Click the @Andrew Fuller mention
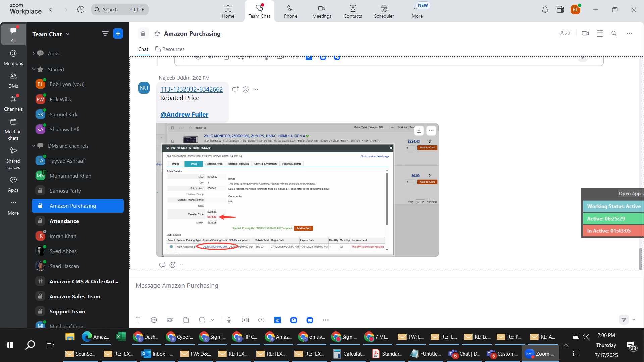Viewport: 644px width, 362px height. (x=184, y=114)
